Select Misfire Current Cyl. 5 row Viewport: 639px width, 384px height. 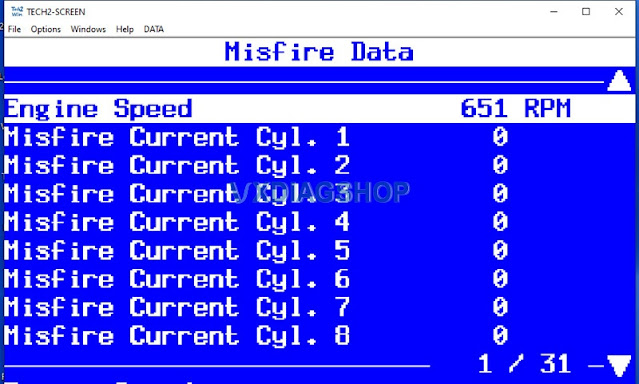(x=320, y=251)
